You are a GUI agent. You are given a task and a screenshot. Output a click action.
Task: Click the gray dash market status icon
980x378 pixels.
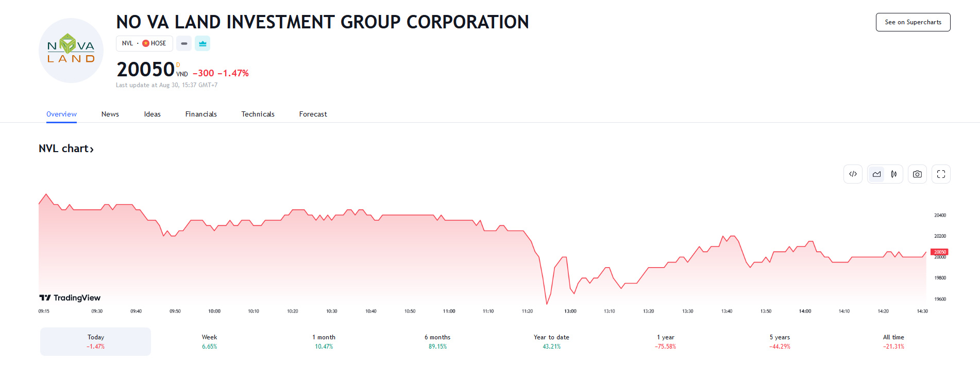[x=184, y=43]
